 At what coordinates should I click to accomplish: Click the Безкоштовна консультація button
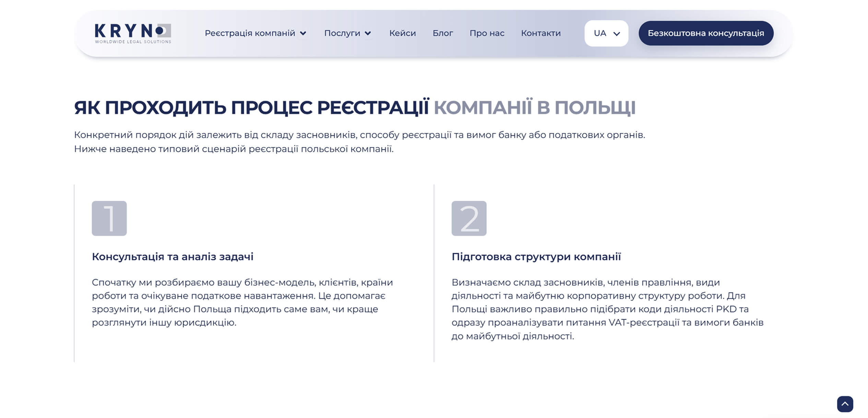click(706, 33)
